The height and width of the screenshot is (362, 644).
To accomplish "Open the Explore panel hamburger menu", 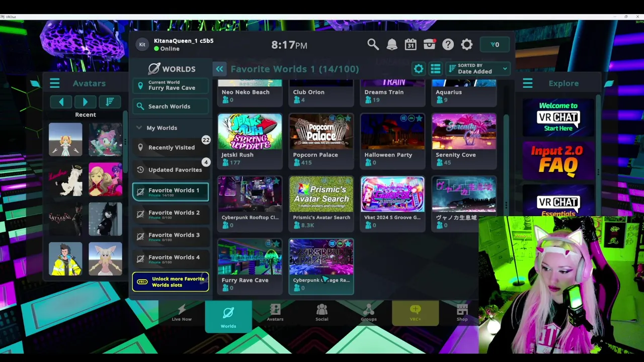I will pyautogui.click(x=527, y=83).
